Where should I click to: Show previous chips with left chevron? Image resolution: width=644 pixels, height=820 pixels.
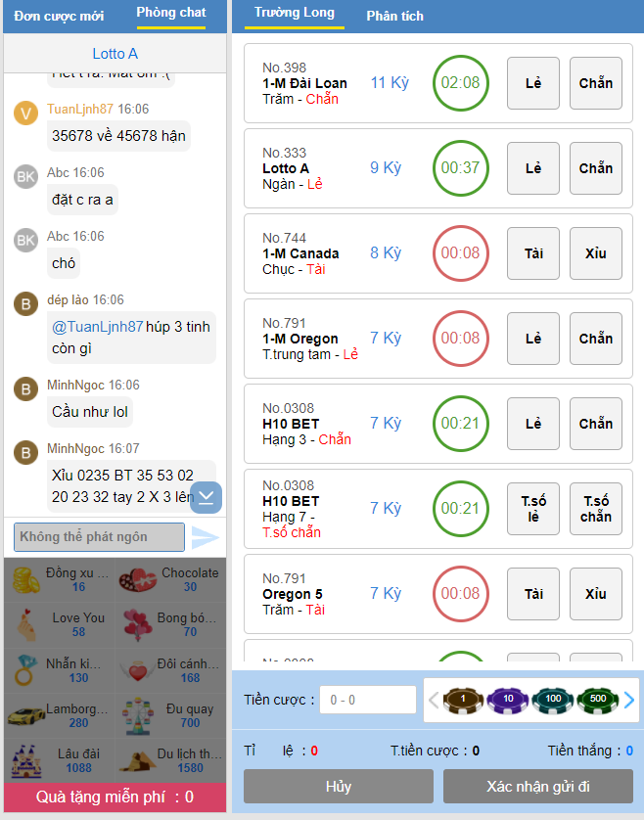point(433,700)
